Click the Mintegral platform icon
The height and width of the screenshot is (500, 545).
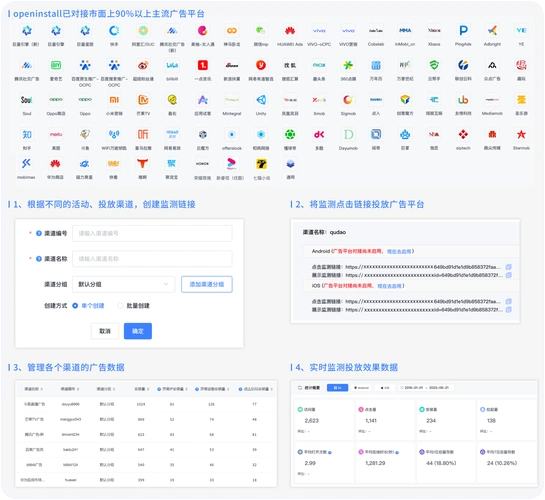tap(232, 100)
